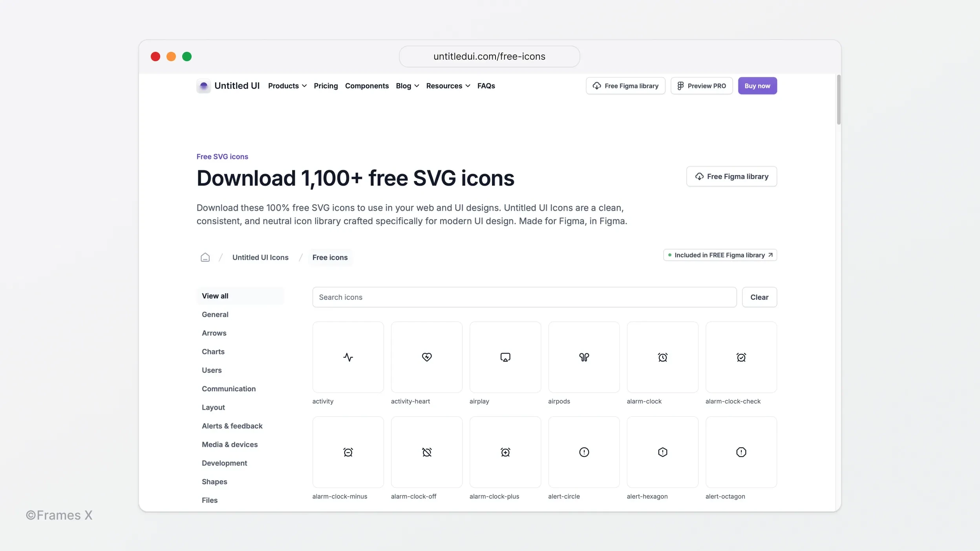Click the alert-circle icon
Screen dimensions: 980x551
[x=583, y=452]
